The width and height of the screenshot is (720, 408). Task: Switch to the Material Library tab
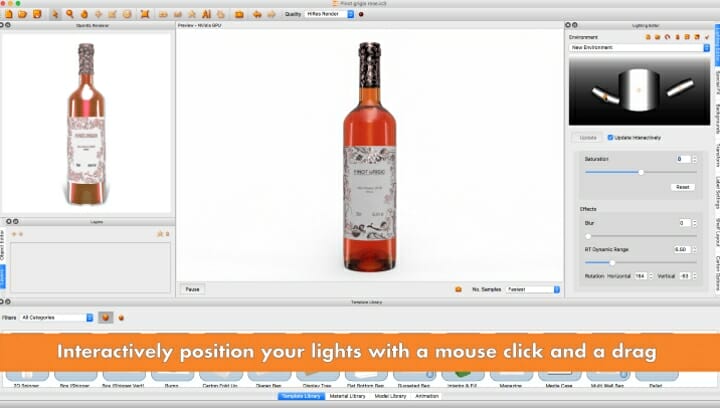[348, 396]
